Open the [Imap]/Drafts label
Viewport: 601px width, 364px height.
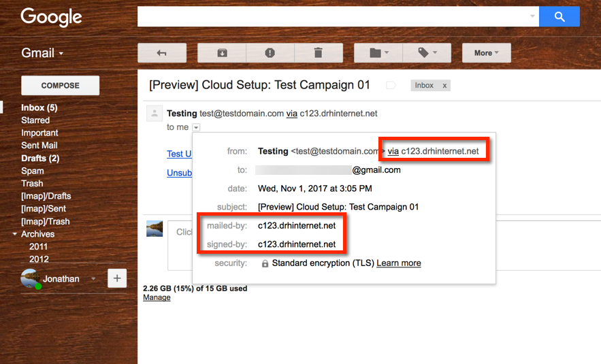tap(46, 196)
